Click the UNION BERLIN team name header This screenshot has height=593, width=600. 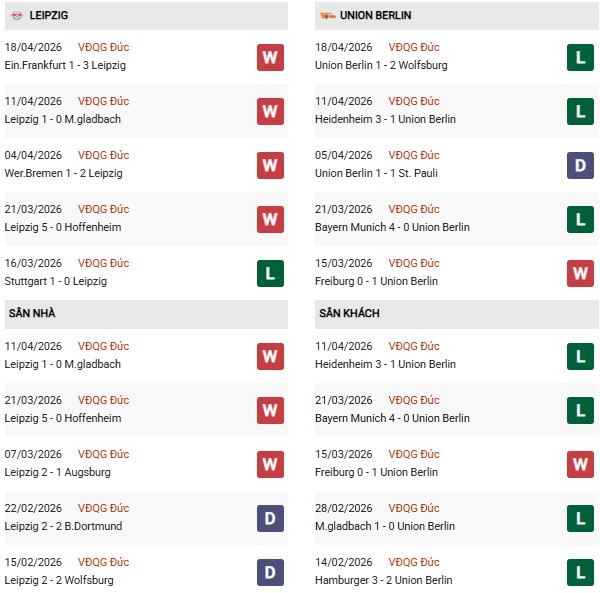[375, 16]
